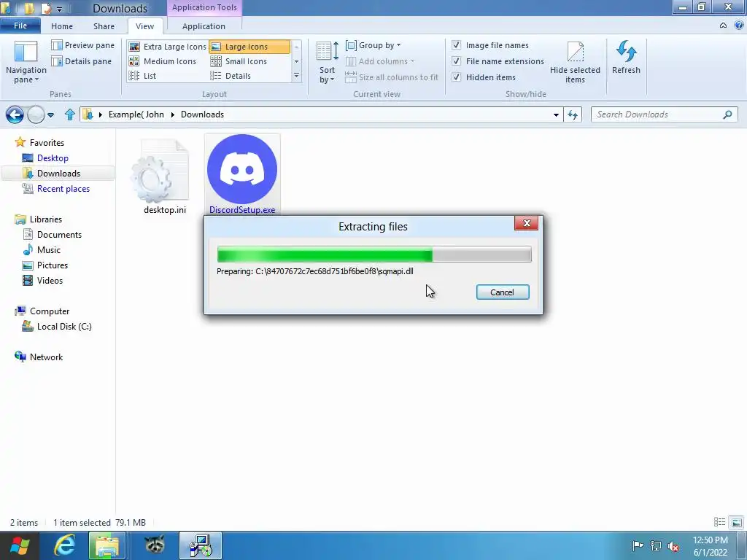Select the Large Icons layout

pos(249,47)
